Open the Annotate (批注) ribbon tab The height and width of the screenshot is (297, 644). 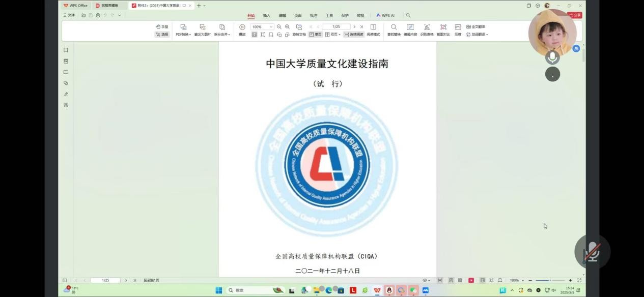coord(314,16)
